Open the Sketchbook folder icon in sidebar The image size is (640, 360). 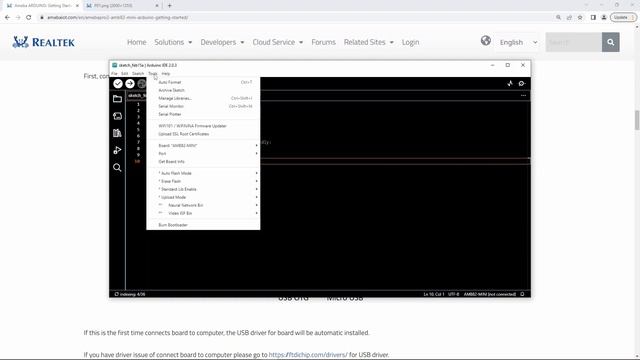pyautogui.click(x=117, y=99)
